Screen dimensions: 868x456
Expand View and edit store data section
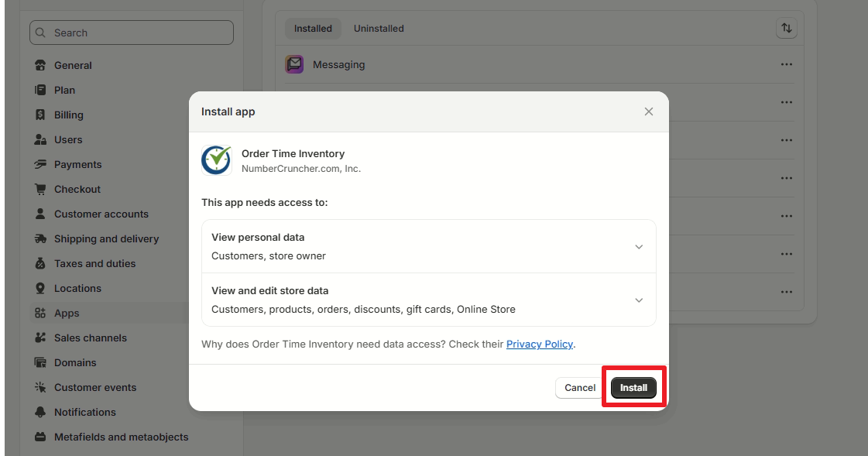[428, 300]
